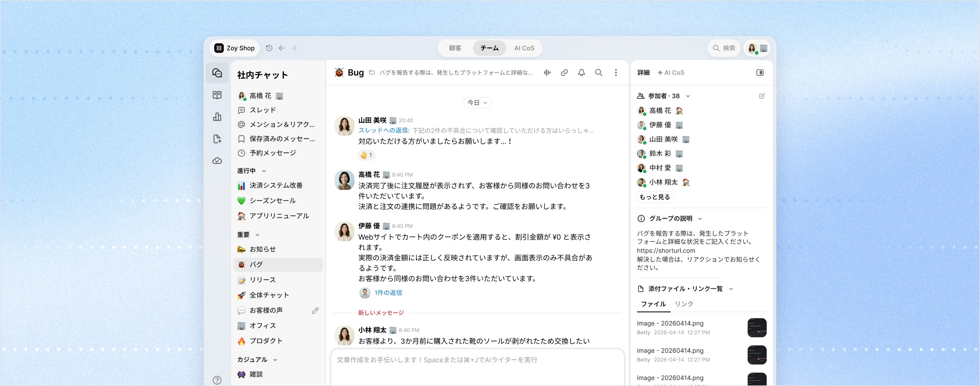Click the wave reaction with count 1
Image resolution: width=980 pixels, height=386 pixels.
pyautogui.click(x=366, y=155)
